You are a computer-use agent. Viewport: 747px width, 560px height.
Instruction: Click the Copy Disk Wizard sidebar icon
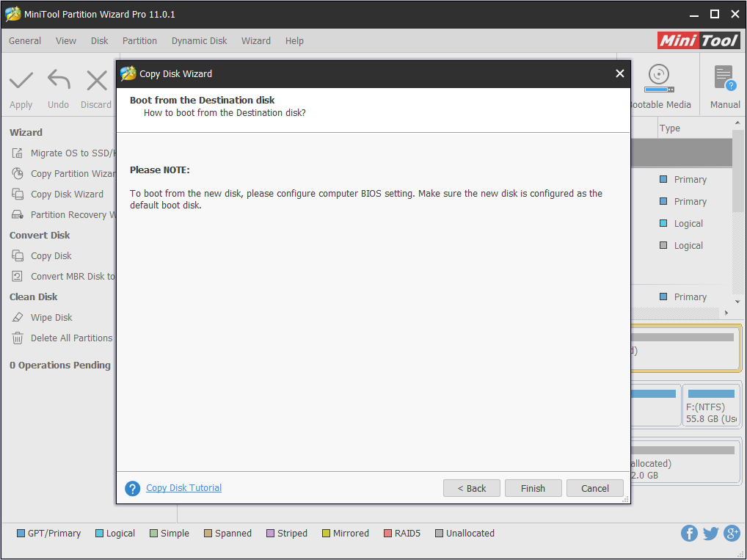tap(18, 194)
